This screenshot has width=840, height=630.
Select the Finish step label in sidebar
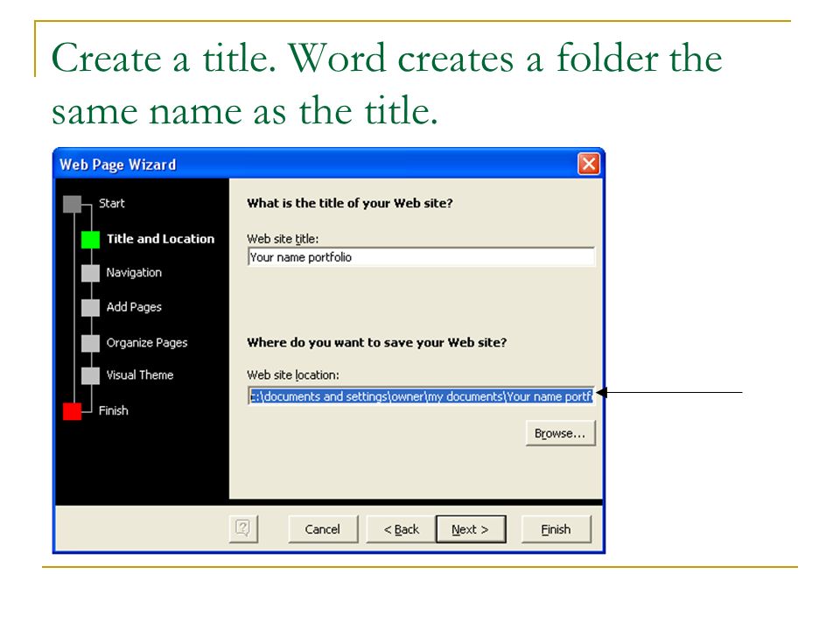(114, 411)
